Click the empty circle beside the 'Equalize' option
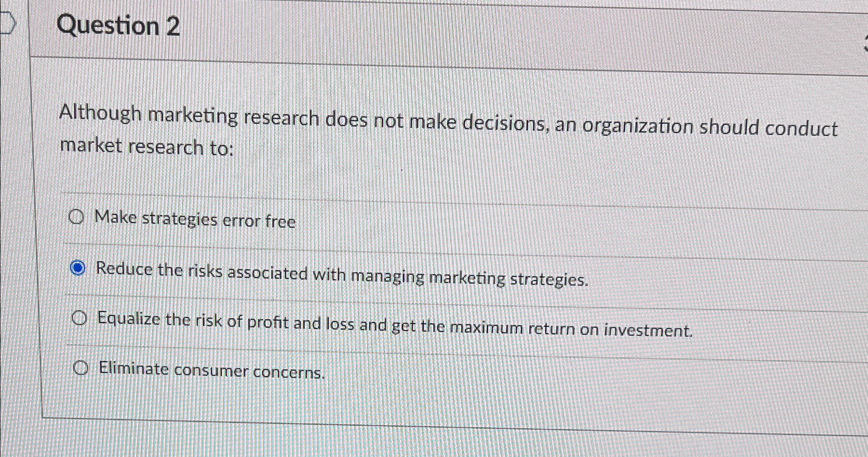 pyautogui.click(x=80, y=318)
